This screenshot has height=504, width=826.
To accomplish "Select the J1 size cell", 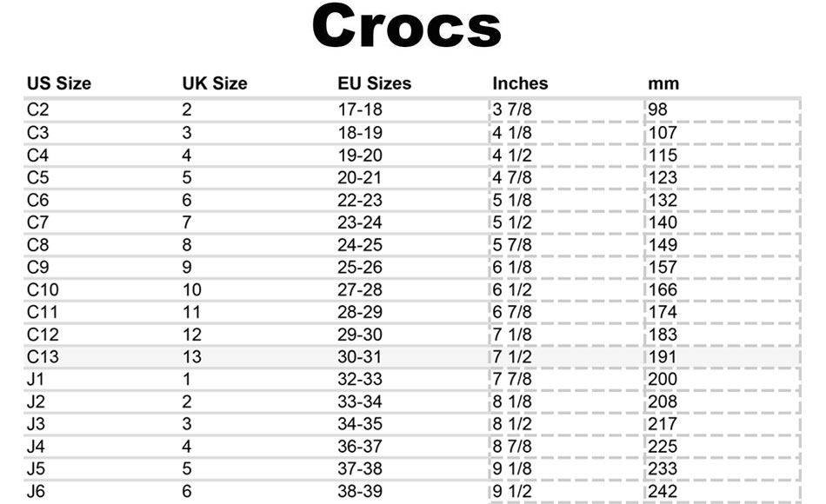I will 36,379.
